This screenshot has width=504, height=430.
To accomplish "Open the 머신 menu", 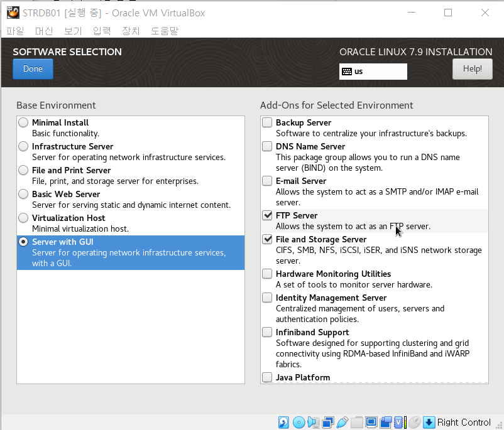I will (x=44, y=31).
